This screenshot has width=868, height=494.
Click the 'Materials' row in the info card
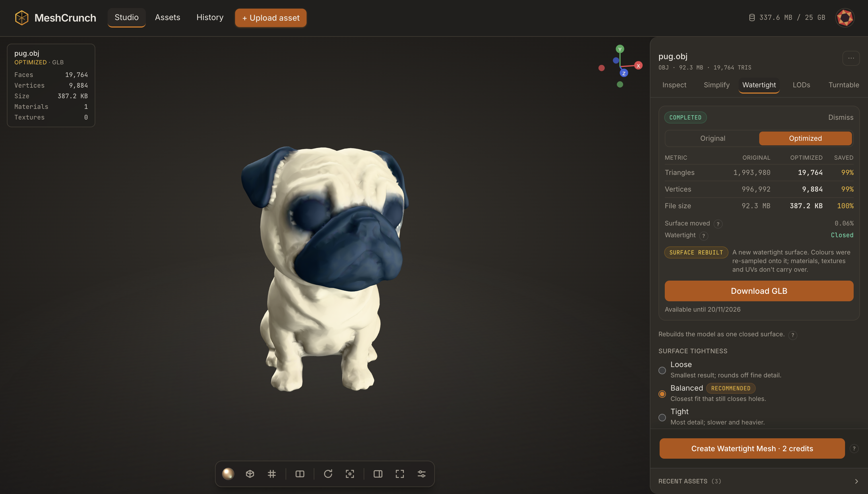tap(51, 107)
